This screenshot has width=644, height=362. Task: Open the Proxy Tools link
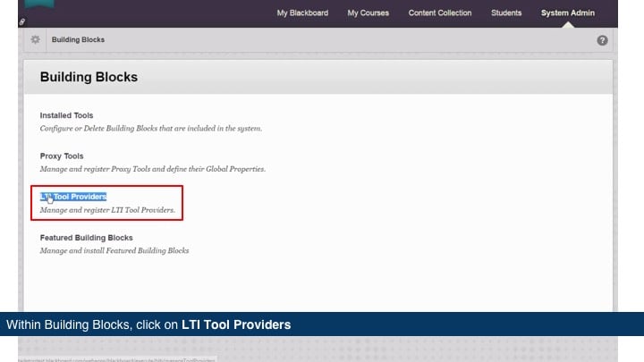(62, 156)
